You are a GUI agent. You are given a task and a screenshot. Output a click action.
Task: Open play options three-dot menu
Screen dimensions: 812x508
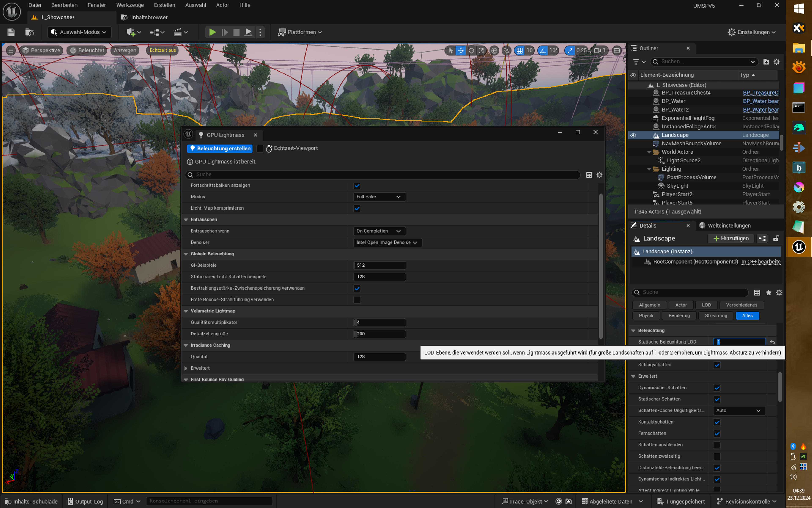pos(260,32)
